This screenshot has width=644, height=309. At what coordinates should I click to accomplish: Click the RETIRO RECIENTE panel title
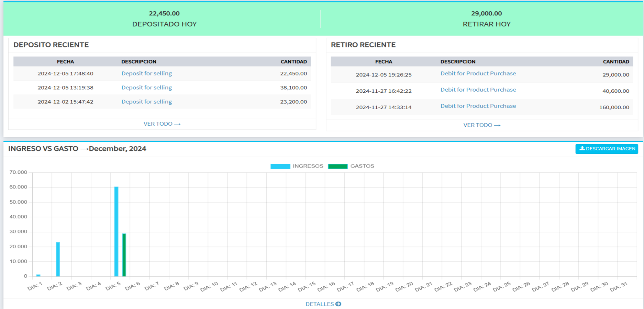click(x=363, y=45)
